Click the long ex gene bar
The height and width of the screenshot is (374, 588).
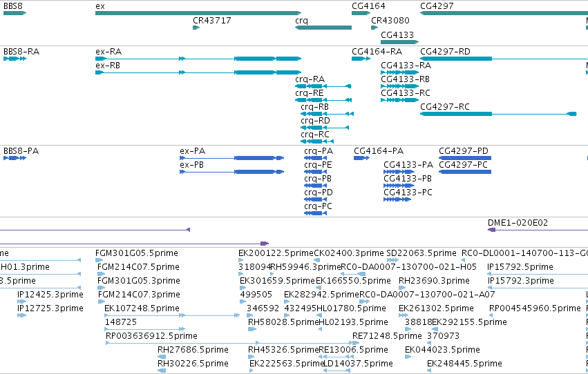[x=198, y=13]
